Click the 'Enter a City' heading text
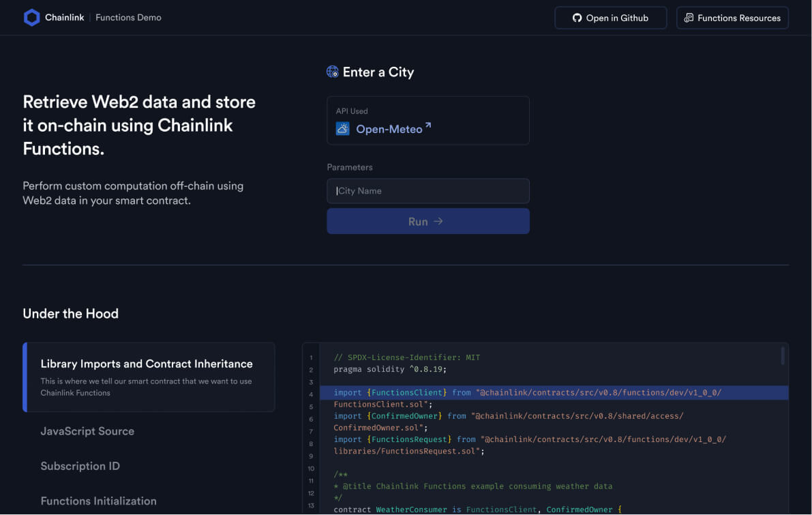Screen dimensions: 812x515 tap(378, 72)
